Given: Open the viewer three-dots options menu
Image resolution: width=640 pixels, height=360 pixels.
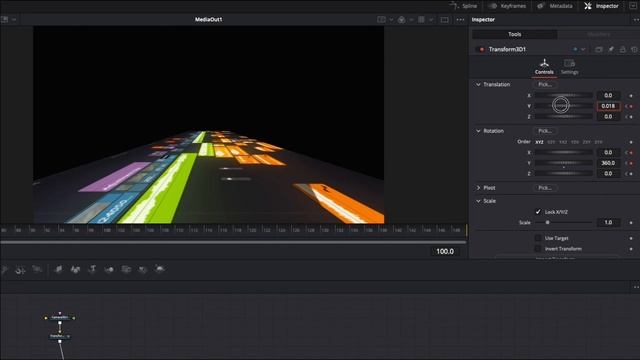Looking at the screenshot, I should [460, 20].
